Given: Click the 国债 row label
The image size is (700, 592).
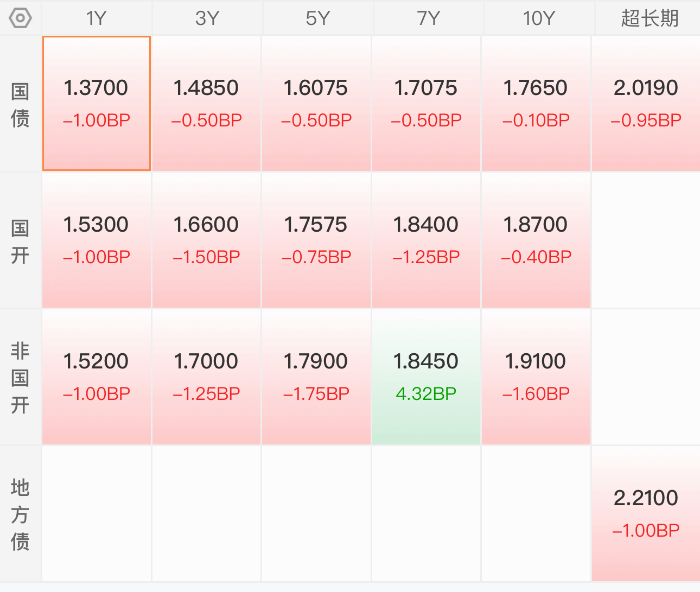Looking at the screenshot, I should (x=20, y=105).
